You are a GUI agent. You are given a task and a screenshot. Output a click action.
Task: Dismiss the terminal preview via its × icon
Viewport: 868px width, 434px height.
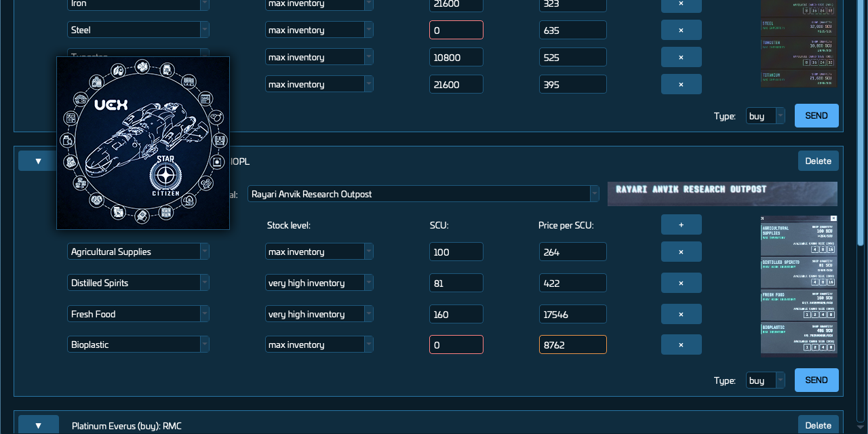[x=833, y=219]
